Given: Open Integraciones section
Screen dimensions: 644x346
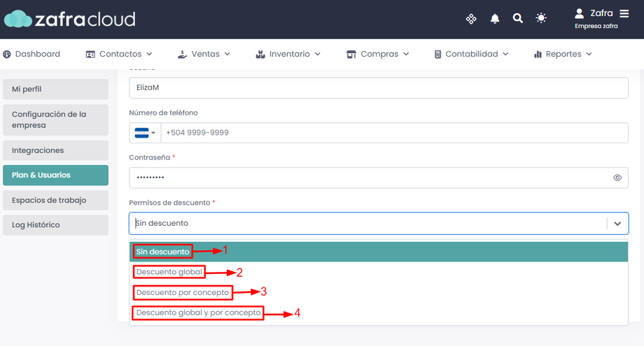Looking at the screenshot, I should coord(55,150).
